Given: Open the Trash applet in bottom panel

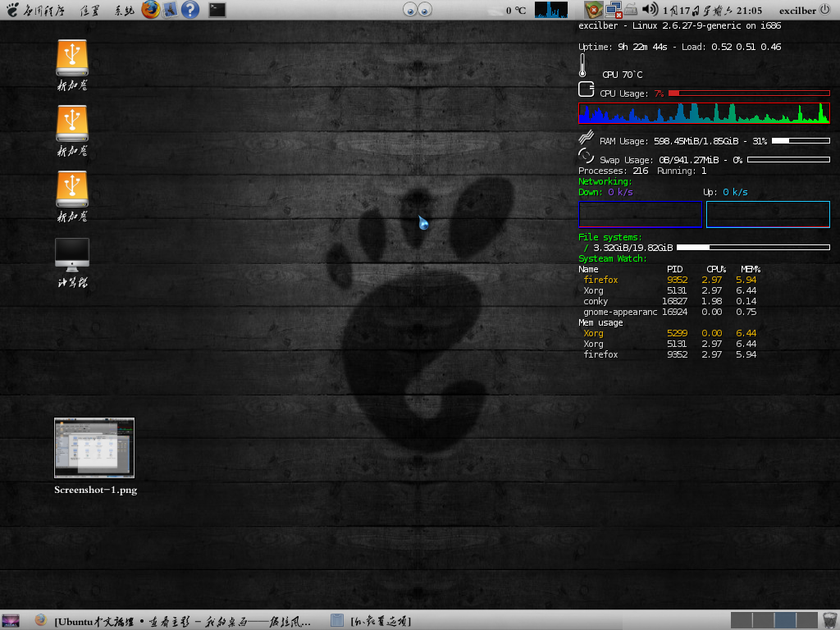Looking at the screenshot, I should [x=830, y=620].
